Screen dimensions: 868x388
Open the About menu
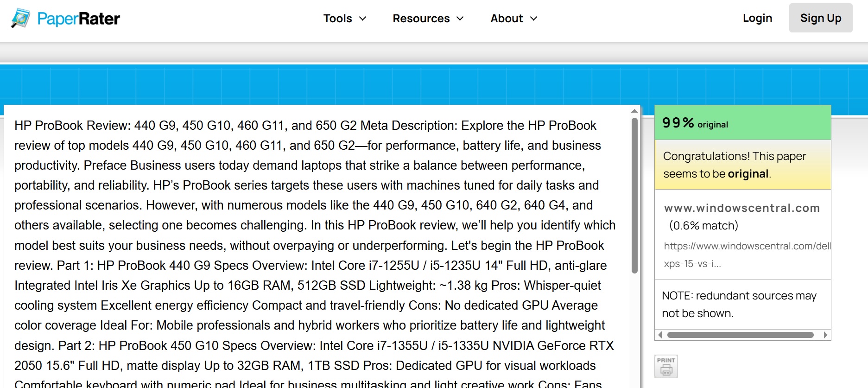514,19
